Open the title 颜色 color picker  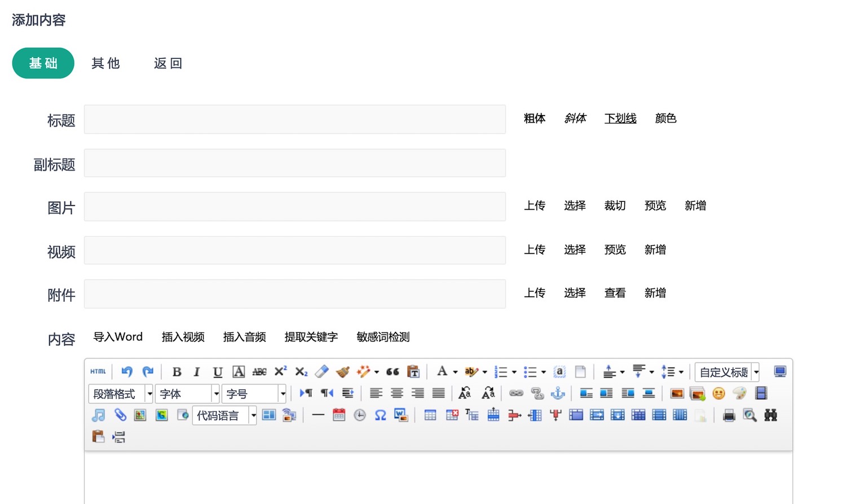(x=666, y=118)
